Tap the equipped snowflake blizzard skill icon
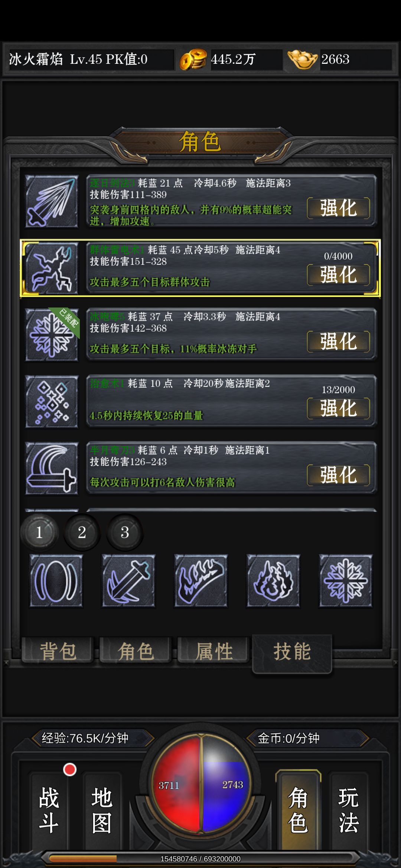The width and height of the screenshot is (401, 868). [52, 335]
